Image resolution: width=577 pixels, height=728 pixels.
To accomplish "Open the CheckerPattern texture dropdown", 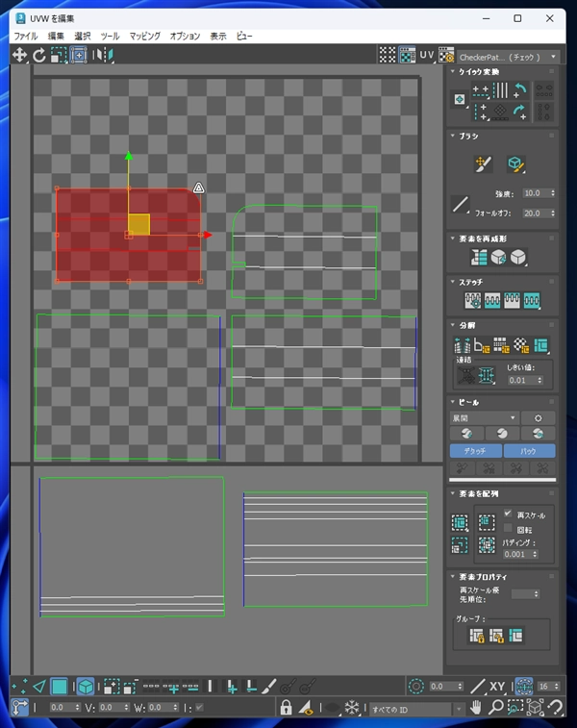I will pyautogui.click(x=509, y=57).
